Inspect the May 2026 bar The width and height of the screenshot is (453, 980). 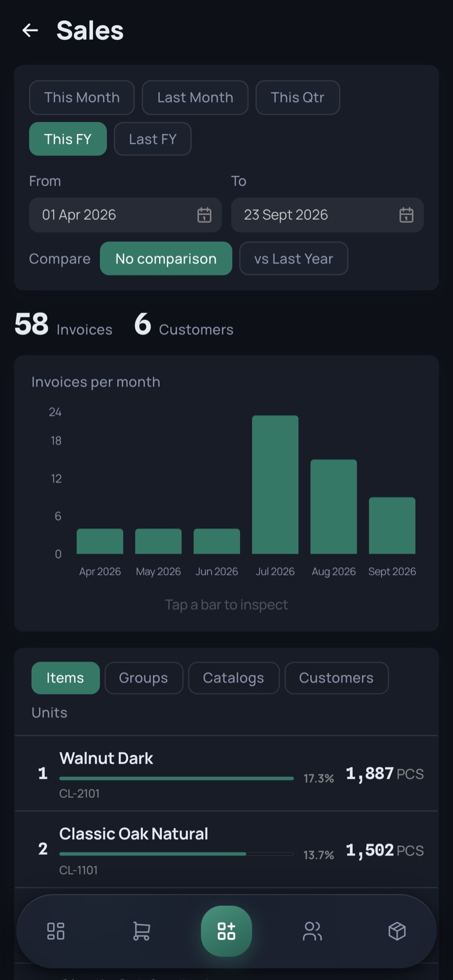pyautogui.click(x=159, y=541)
